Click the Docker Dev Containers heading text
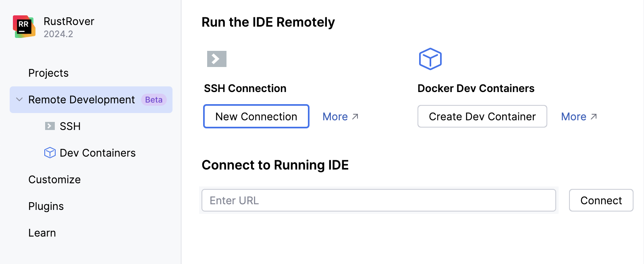The height and width of the screenshot is (264, 644). point(476,88)
